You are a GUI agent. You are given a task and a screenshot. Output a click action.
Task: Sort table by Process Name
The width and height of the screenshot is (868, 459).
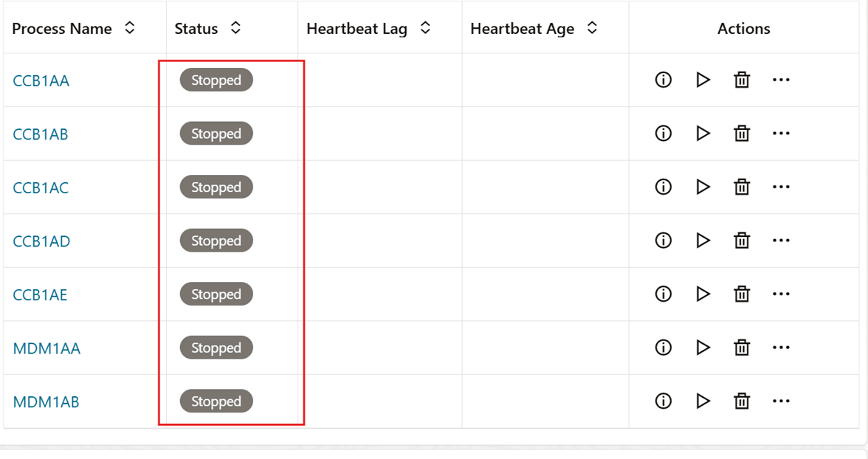click(130, 29)
